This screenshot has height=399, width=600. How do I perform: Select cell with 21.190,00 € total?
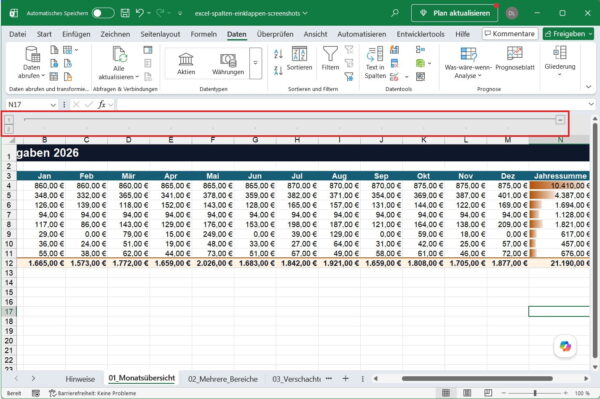coord(559,263)
